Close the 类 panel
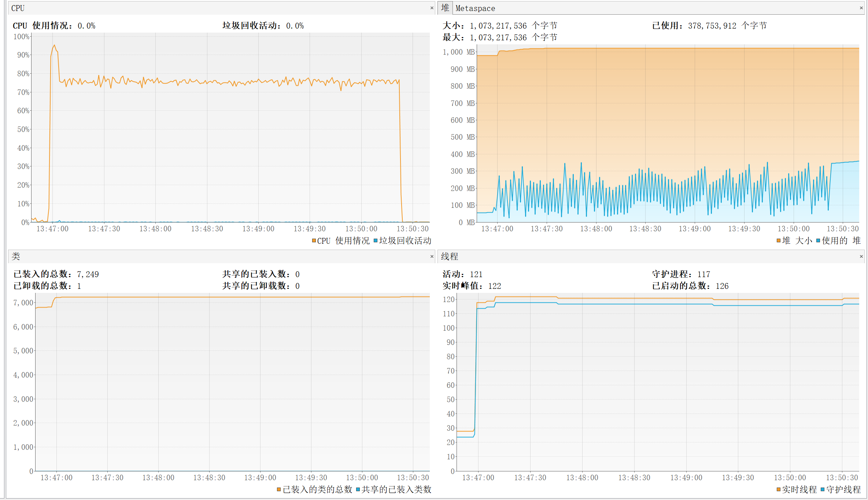 point(432,256)
